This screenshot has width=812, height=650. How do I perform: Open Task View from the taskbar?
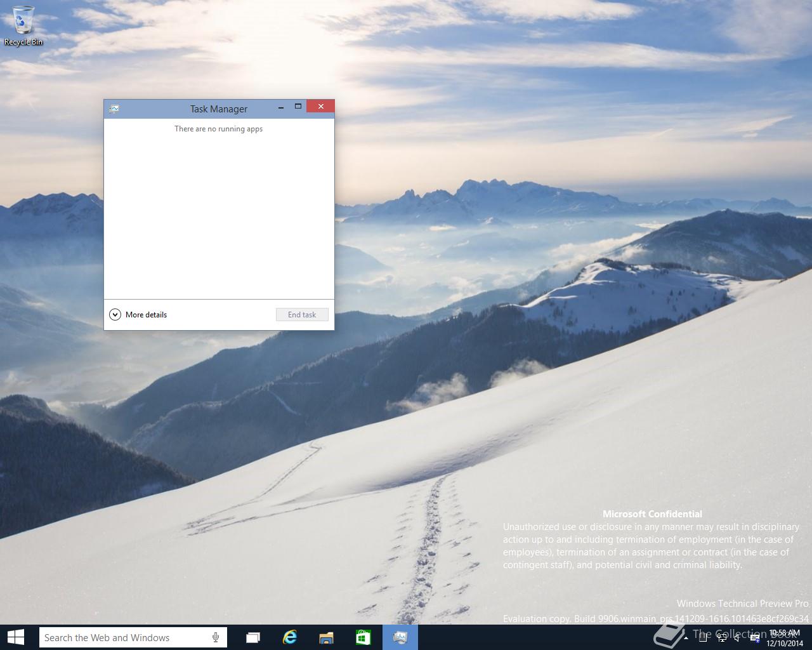pos(253,637)
